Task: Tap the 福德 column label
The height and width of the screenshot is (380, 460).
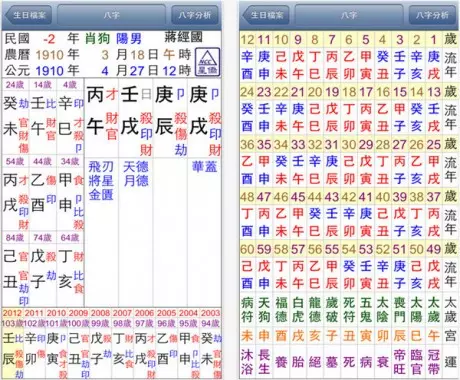Action: [281, 310]
